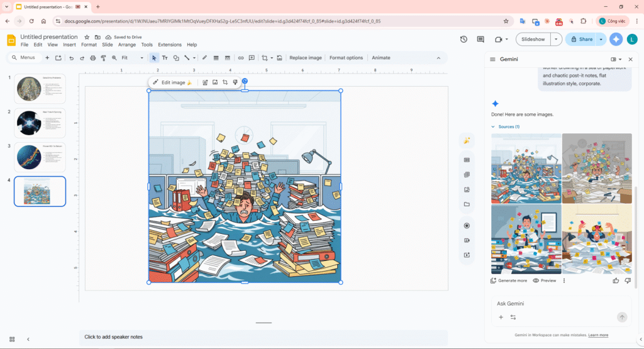Collapse the Sources (1) section

494,127
